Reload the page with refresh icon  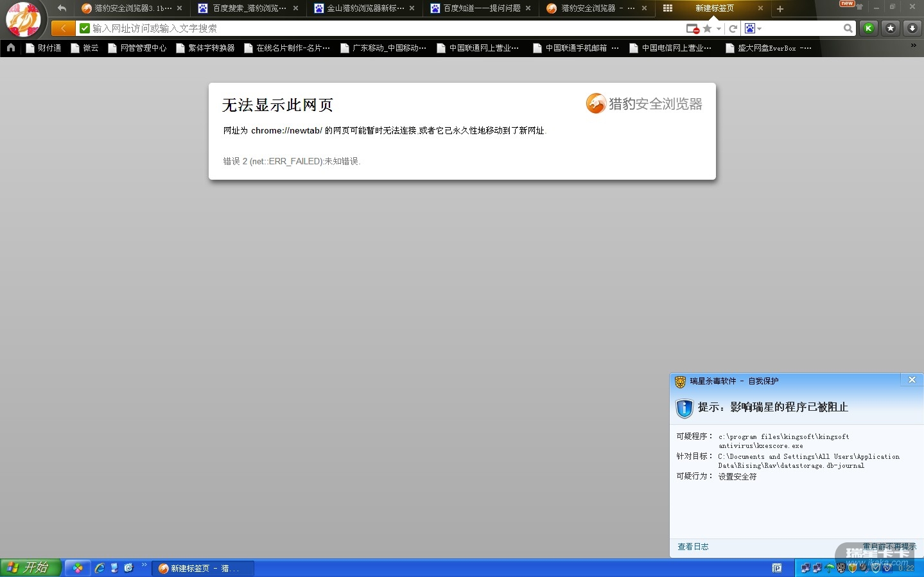pos(733,29)
